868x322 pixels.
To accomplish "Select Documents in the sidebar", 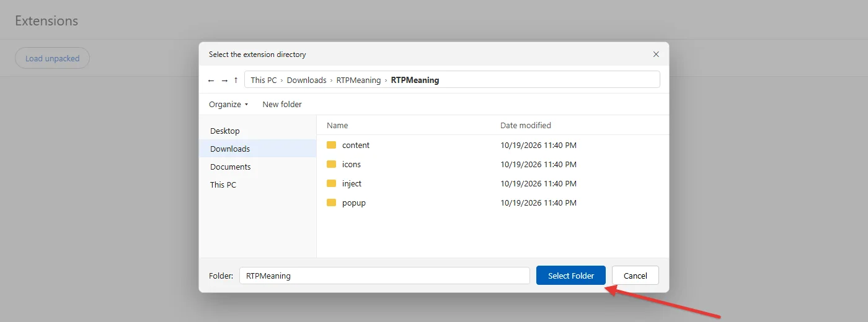I will (x=258, y=167).
